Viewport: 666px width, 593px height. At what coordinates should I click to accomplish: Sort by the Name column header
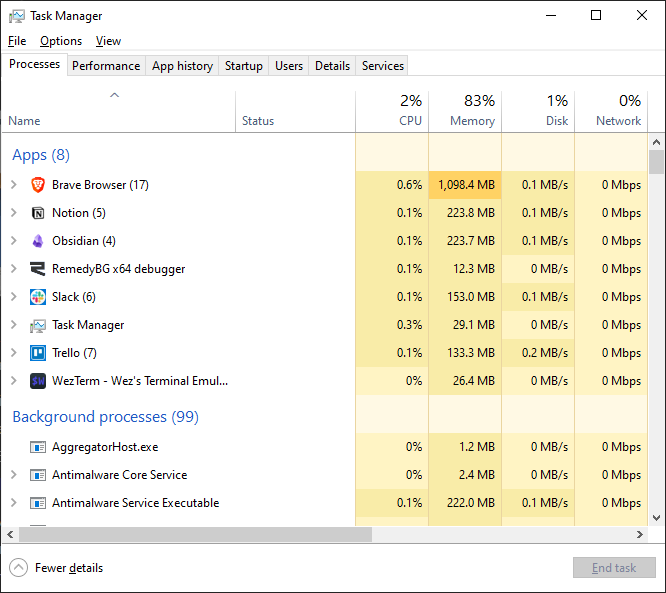[119, 111]
